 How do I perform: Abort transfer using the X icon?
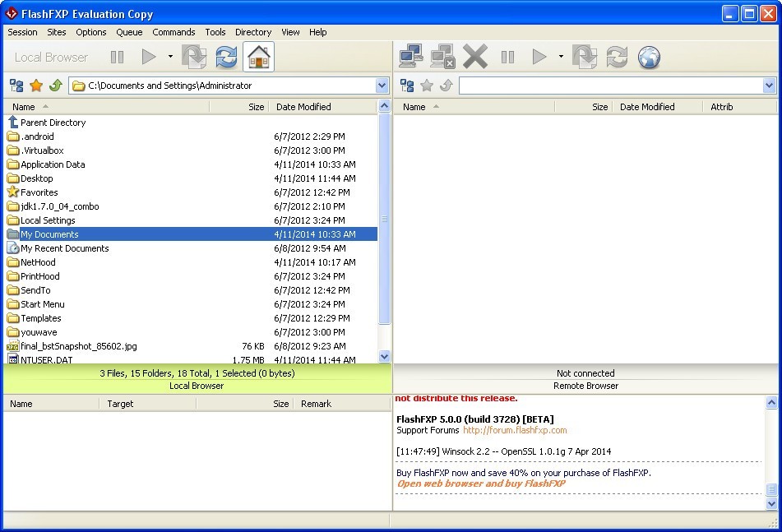point(474,57)
